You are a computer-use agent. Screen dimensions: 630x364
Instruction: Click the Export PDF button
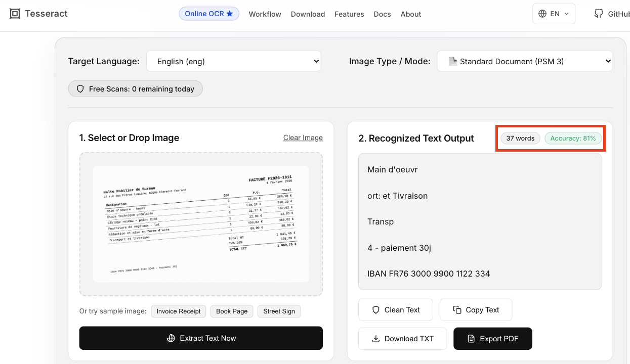[x=493, y=339]
